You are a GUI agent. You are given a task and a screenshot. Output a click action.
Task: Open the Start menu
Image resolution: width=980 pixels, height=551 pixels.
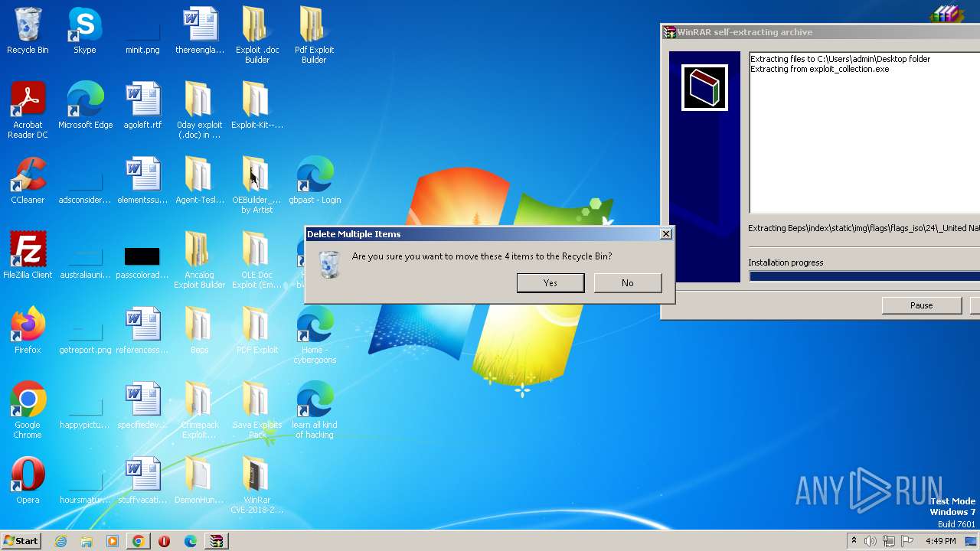[x=21, y=540]
